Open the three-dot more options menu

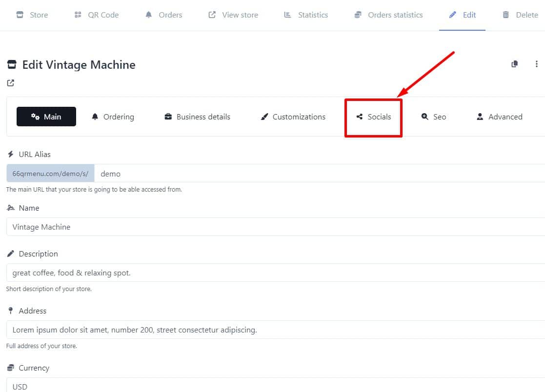click(536, 64)
